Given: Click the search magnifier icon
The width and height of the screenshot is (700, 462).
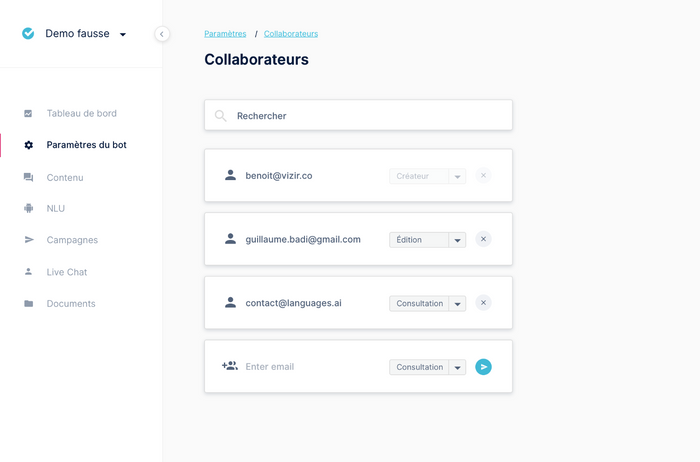Looking at the screenshot, I should click(220, 116).
